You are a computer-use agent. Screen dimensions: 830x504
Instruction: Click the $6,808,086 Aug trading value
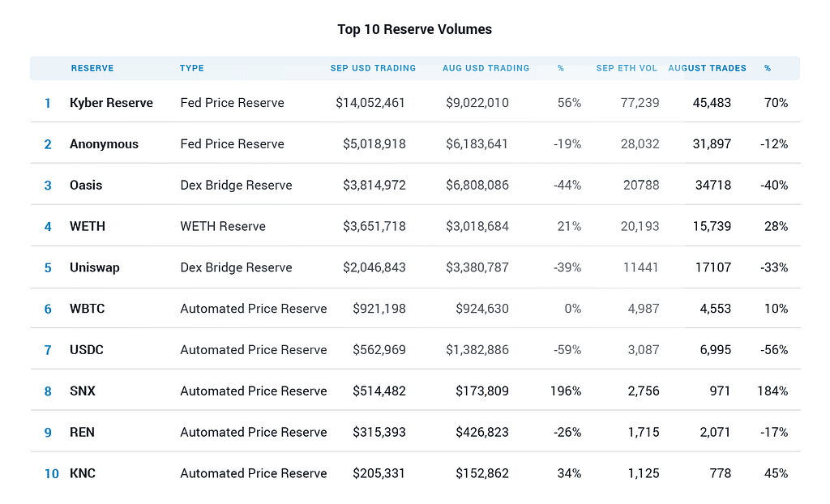(477, 186)
